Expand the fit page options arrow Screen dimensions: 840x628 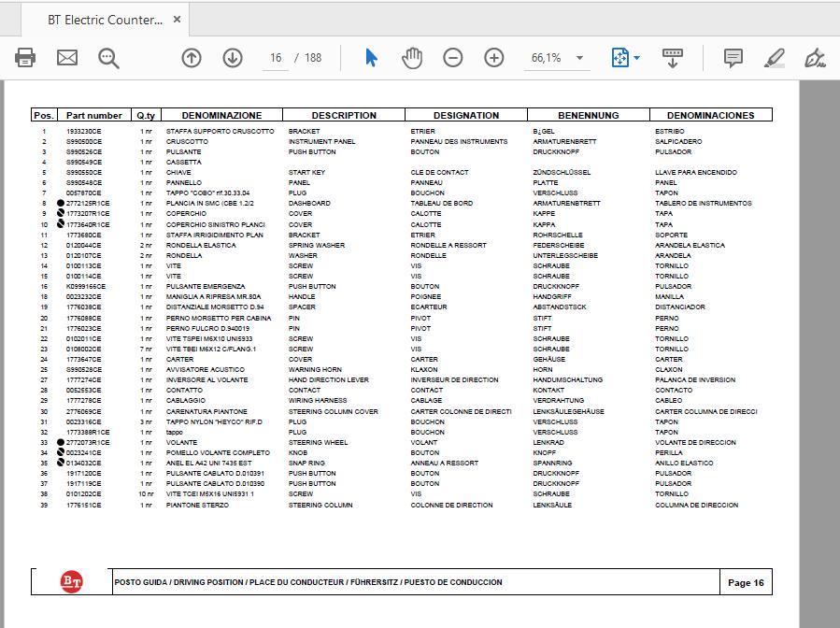pyautogui.click(x=636, y=57)
